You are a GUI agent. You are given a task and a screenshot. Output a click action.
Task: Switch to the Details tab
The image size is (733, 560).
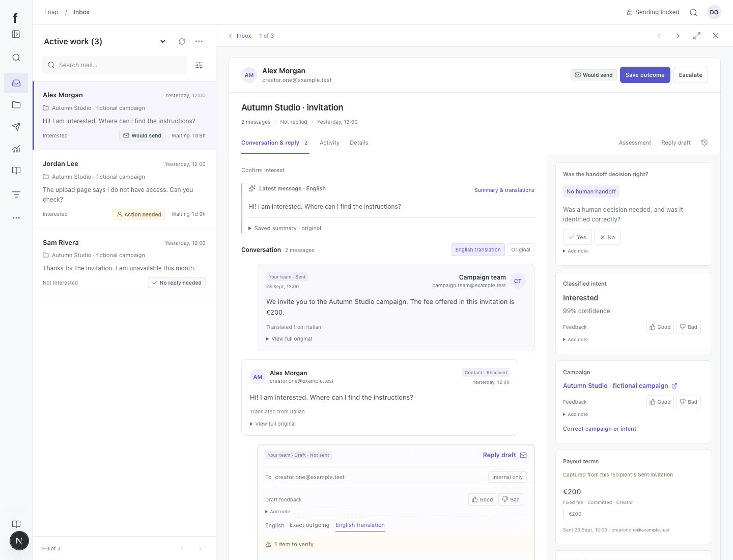pos(359,143)
